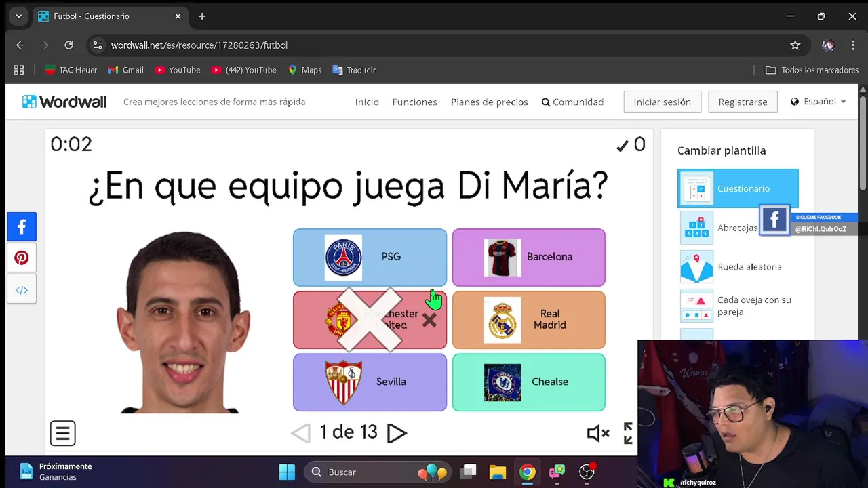The width and height of the screenshot is (868, 488).
Task: Share on Facebook sidebar icon
Action: point(22,226)
